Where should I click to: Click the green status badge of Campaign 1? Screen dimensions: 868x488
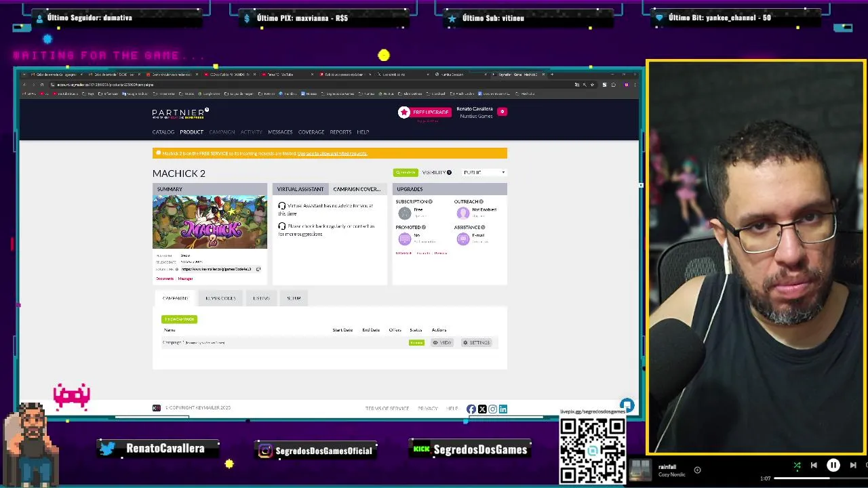click(416, 342)
